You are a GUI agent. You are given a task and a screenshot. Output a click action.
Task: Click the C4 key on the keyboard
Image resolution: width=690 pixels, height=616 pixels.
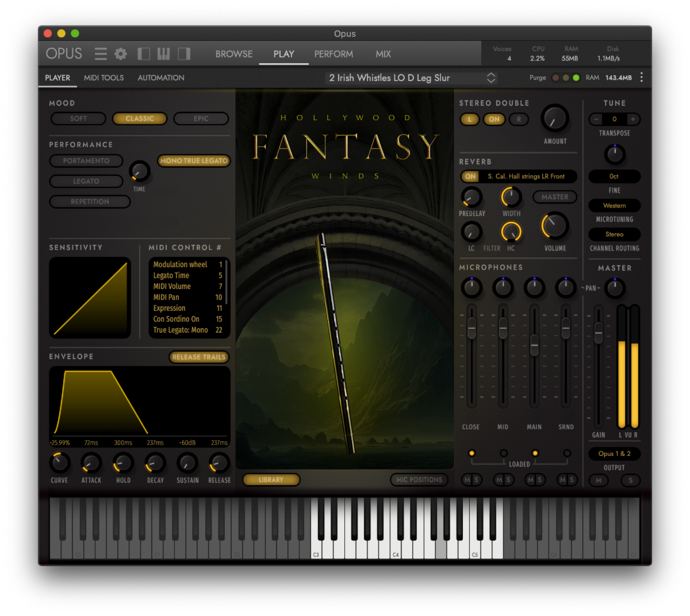[395, 548]
